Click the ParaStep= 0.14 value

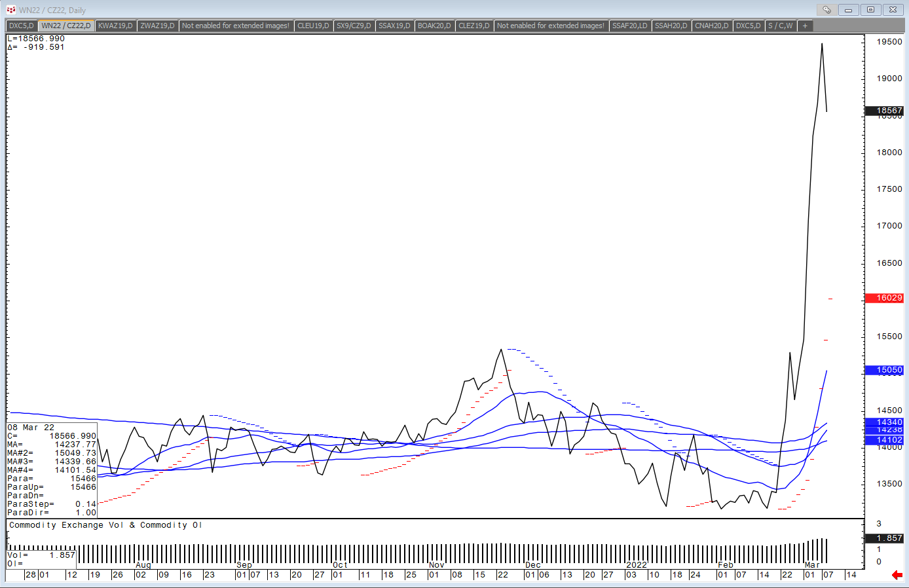(x=52, y=504)
